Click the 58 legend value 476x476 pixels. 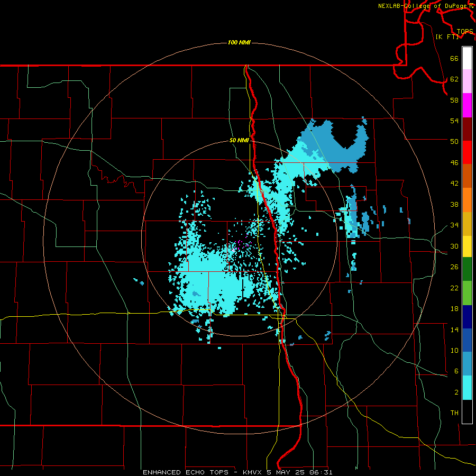[x=454, y=100]
